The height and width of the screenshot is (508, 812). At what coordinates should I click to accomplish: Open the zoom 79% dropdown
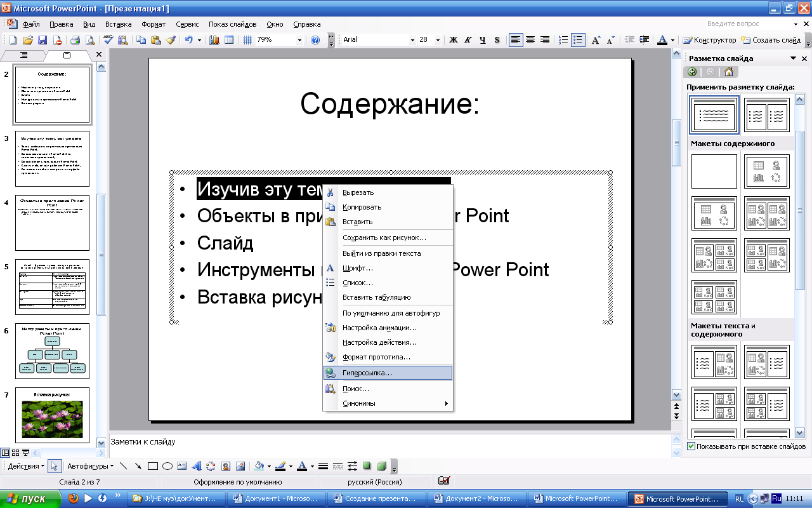[x=299, y=40]
